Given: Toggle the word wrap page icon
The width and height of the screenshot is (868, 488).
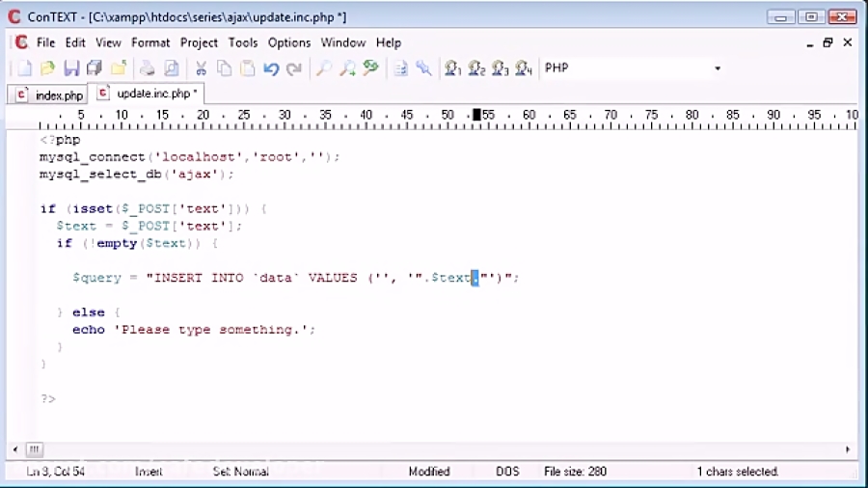Looking at the screenshot, I should [400, 68].
